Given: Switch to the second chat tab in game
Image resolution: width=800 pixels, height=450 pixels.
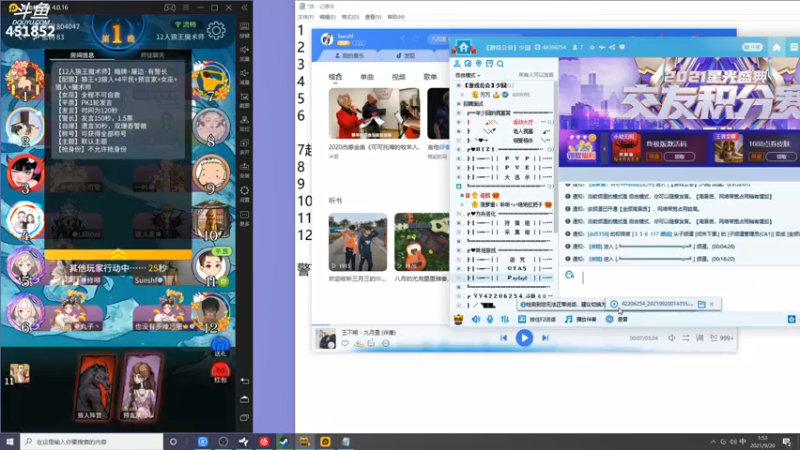Looking at the screenshot, I should click(153, 55).
